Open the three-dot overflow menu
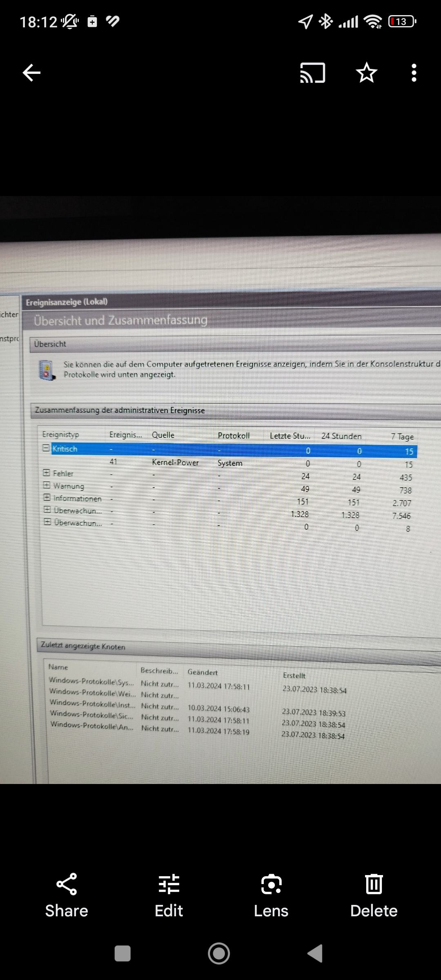 (414, 73)
